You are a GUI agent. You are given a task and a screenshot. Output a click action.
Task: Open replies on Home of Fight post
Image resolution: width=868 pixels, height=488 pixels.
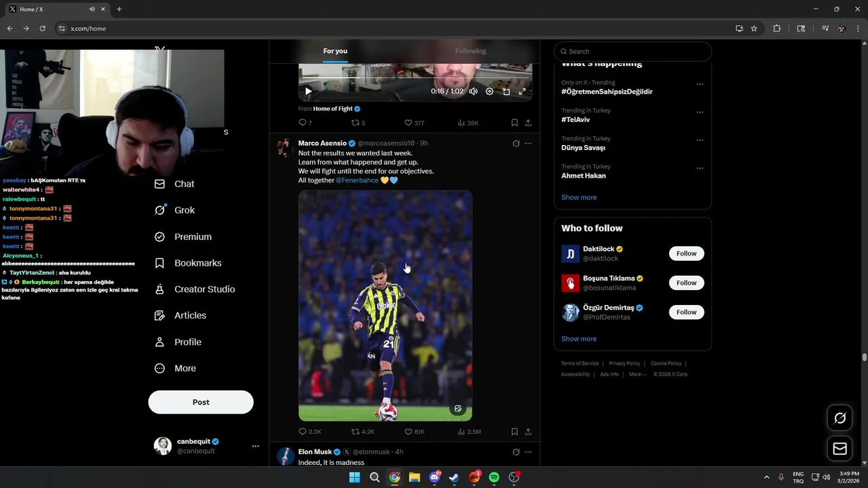pos(305,123)
